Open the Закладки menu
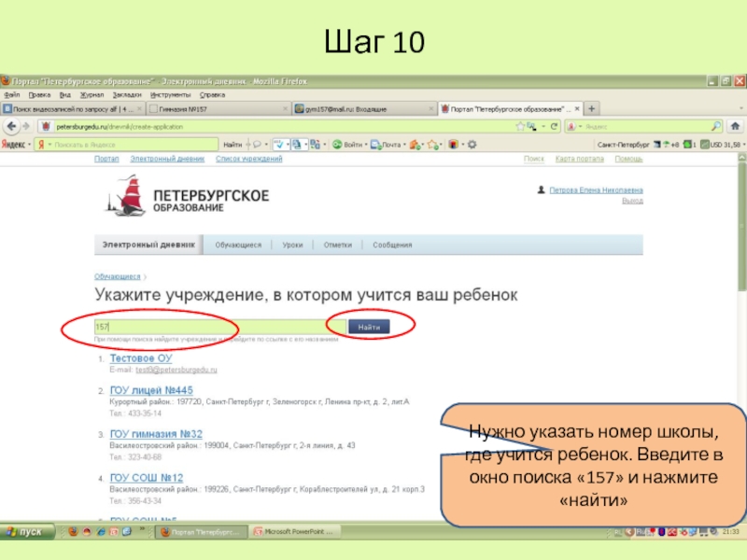Screen dimensions: 747x560 (127, 95)
